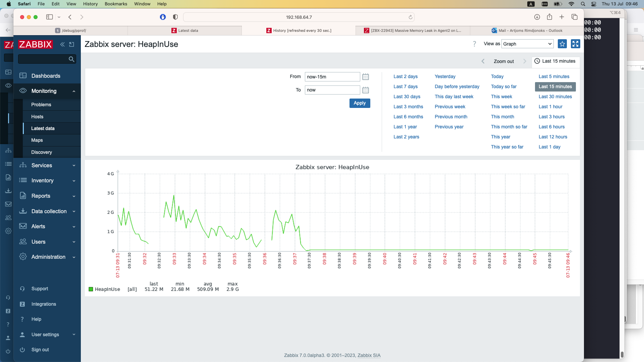Image resolution: width=644 pixels, height=362 pixels.
Task: Select Last 1 hour time range
Action: click(x=550, y=107)
